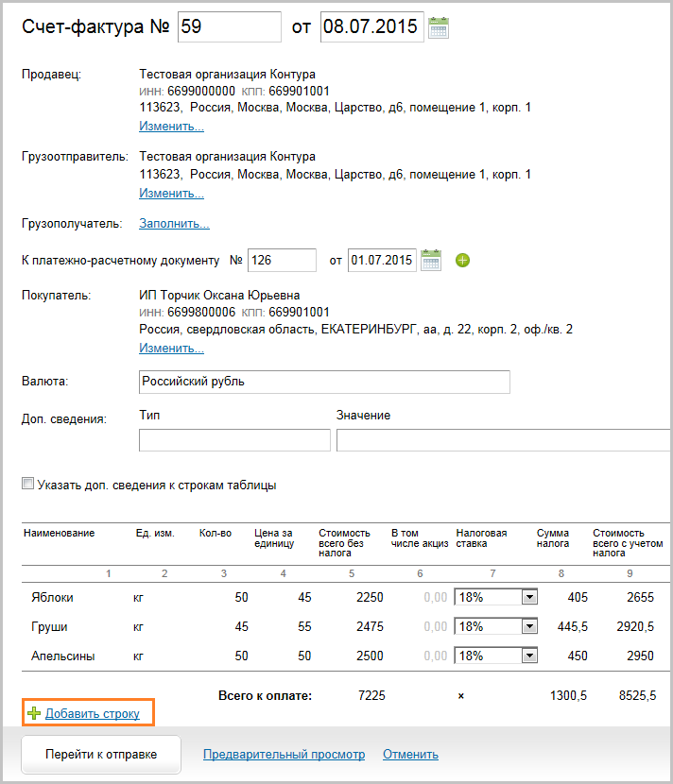
Task: Click total without tax 7225
Action: point(371,695)
